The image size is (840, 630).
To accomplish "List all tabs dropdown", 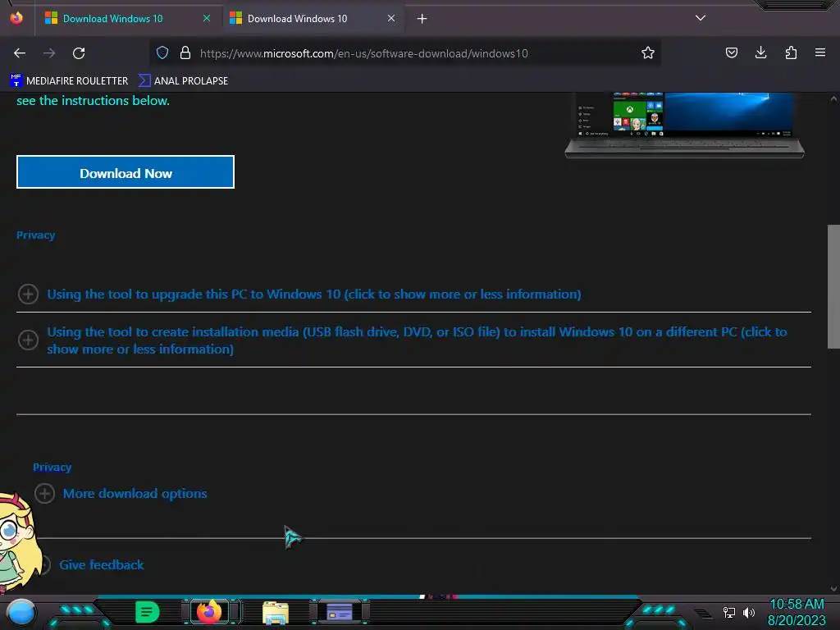I will tap(701, 18).
